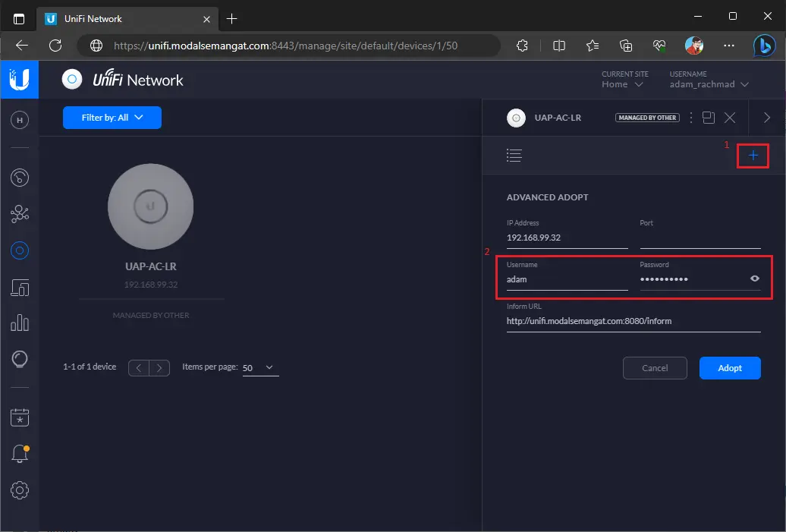The image size is (786, 532).
Task: Open the Insights light bulb icon
Action: pyautogui.click(x=20, y=360)
